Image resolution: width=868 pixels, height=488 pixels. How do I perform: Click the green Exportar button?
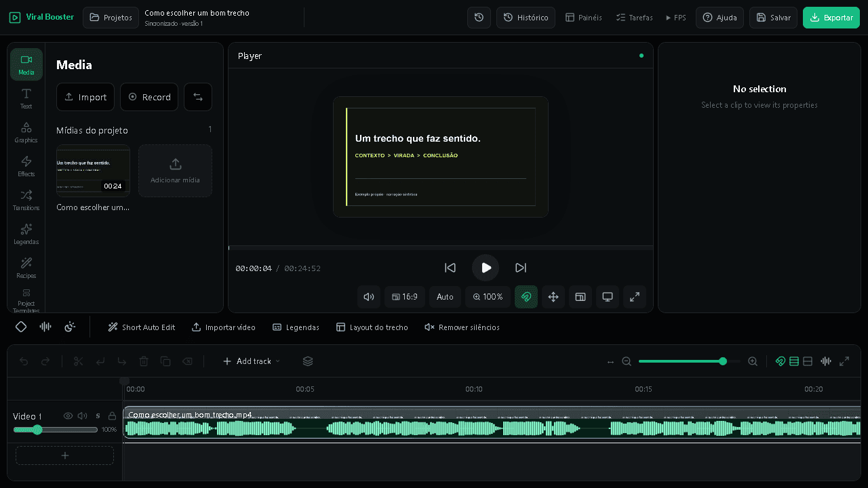click(x=831, y=18)
